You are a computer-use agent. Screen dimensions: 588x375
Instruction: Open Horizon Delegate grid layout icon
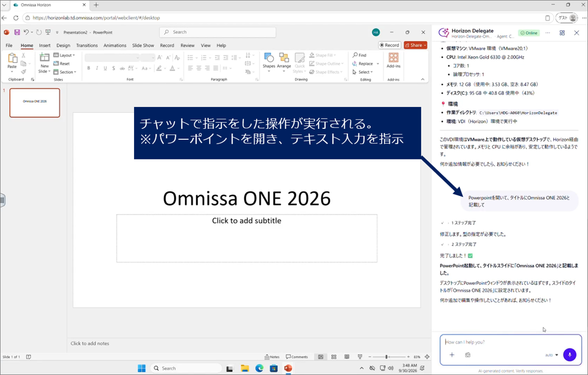(562, 33)
